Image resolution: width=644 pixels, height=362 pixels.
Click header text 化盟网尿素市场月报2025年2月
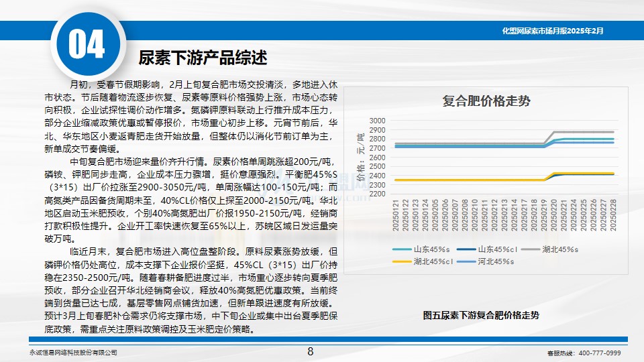(553, 31)
